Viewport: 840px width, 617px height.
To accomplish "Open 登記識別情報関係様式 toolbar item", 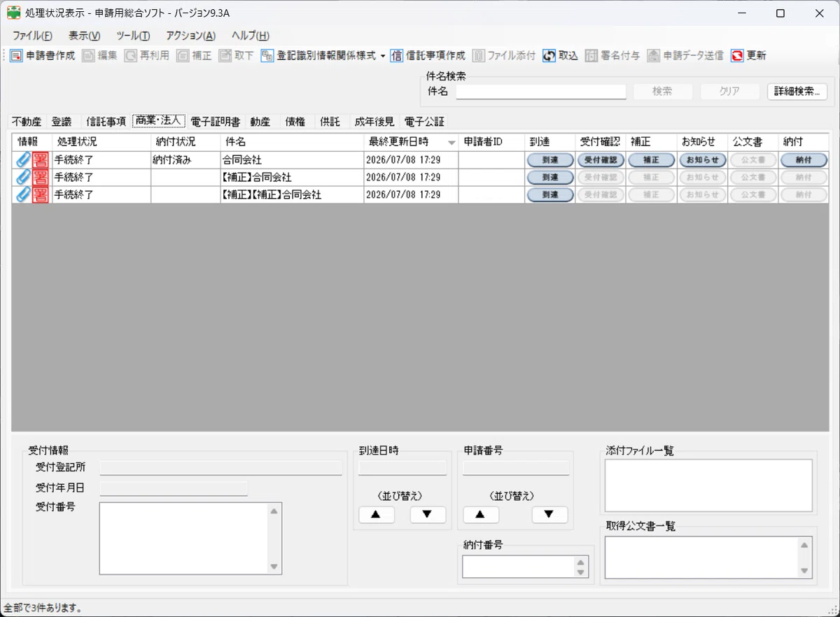I will [318, 56].
